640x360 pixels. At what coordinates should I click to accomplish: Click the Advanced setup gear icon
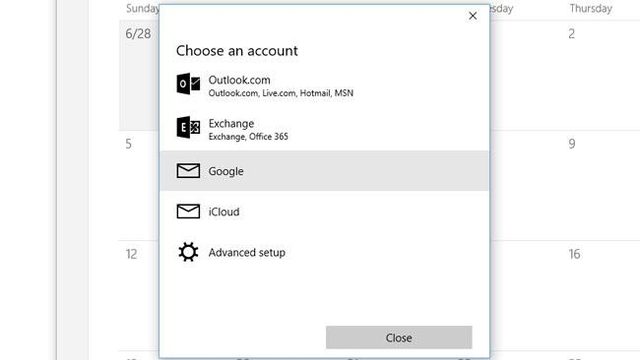188,252
